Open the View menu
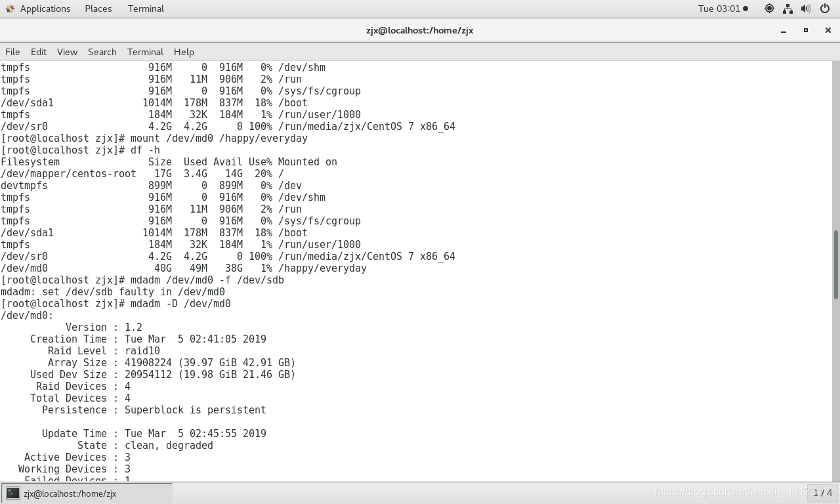The width and height of the screenshot is (840, 504). pos(67,52)
